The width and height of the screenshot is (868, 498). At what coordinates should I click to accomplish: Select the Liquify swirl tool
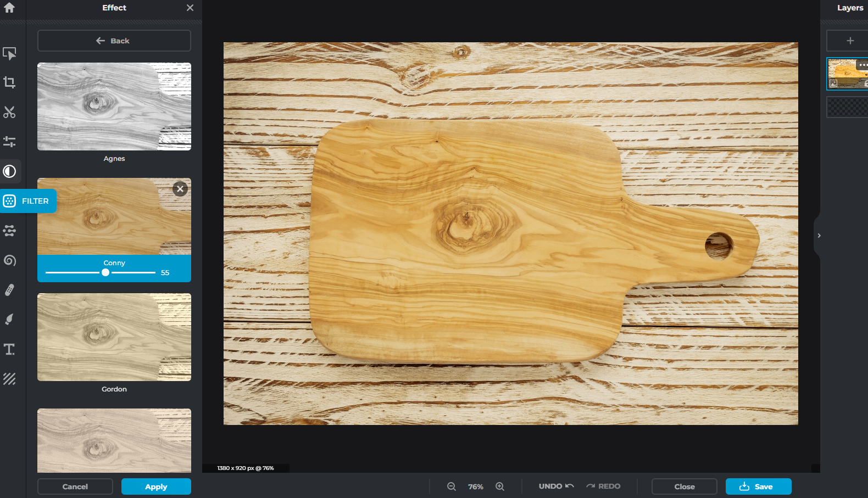coord(9,260)
